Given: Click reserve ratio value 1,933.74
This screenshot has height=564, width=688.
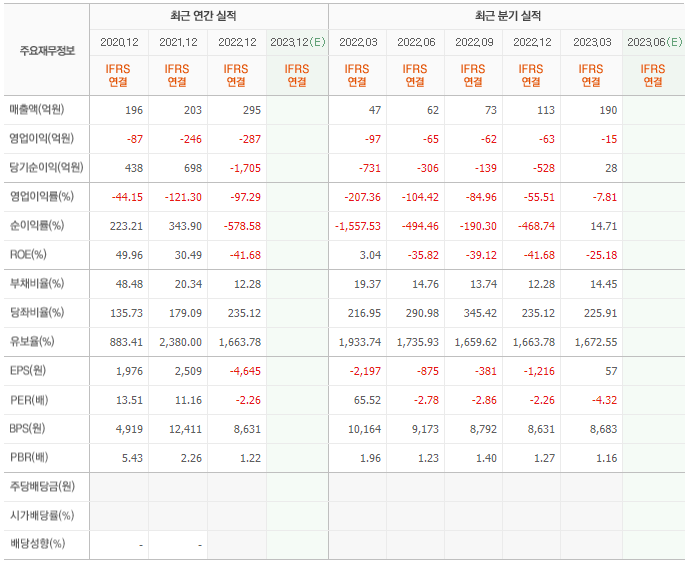Looking at the screenshot, I should pyautogui.click(x=360, y=342).
